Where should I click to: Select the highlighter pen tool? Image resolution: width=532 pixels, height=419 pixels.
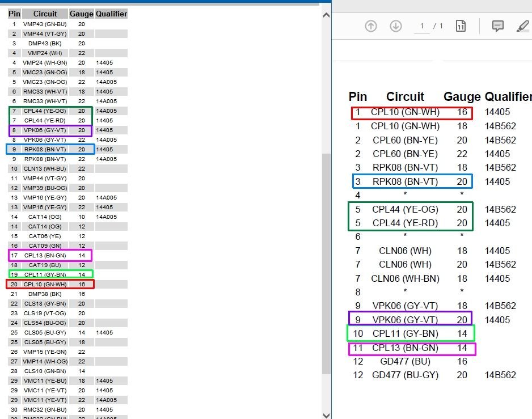(522, 26)
